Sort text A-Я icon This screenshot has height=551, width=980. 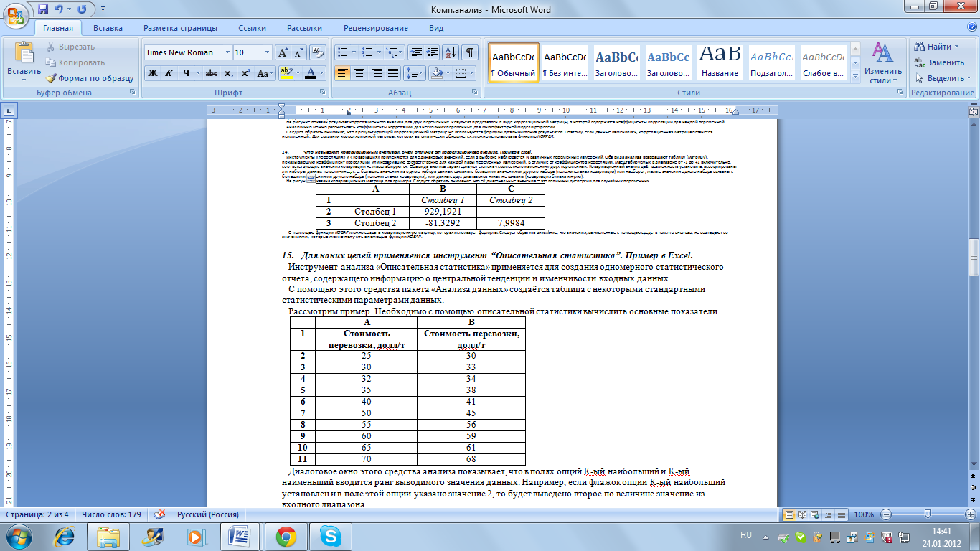(451, 52)
